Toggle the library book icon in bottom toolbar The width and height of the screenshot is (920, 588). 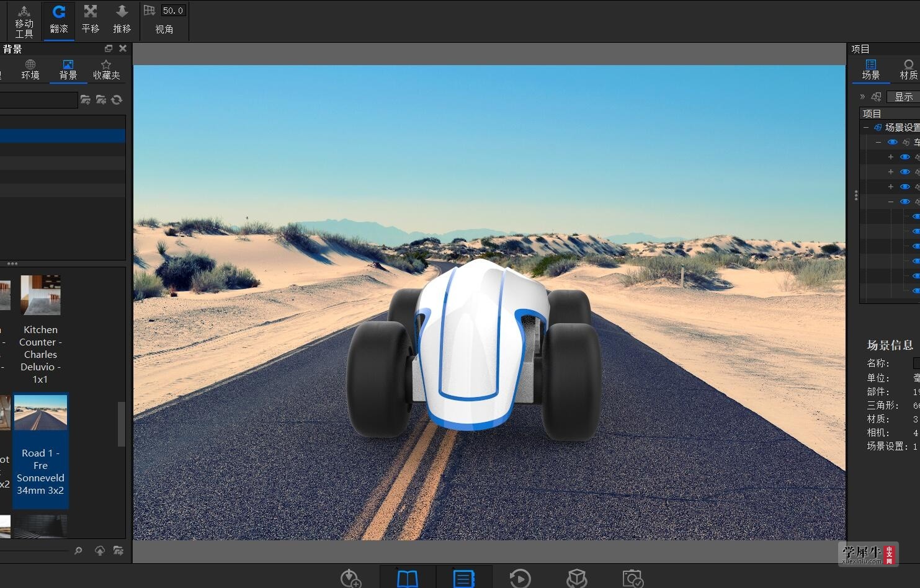(407, 578)
